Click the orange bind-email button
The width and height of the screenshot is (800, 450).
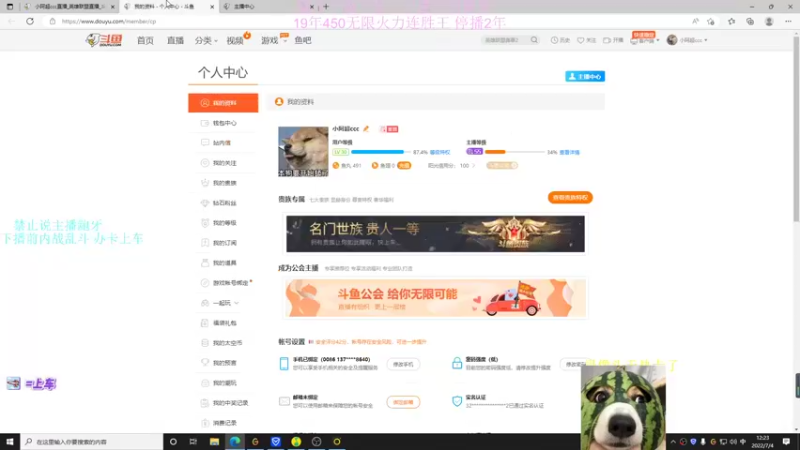coord(403,402)
